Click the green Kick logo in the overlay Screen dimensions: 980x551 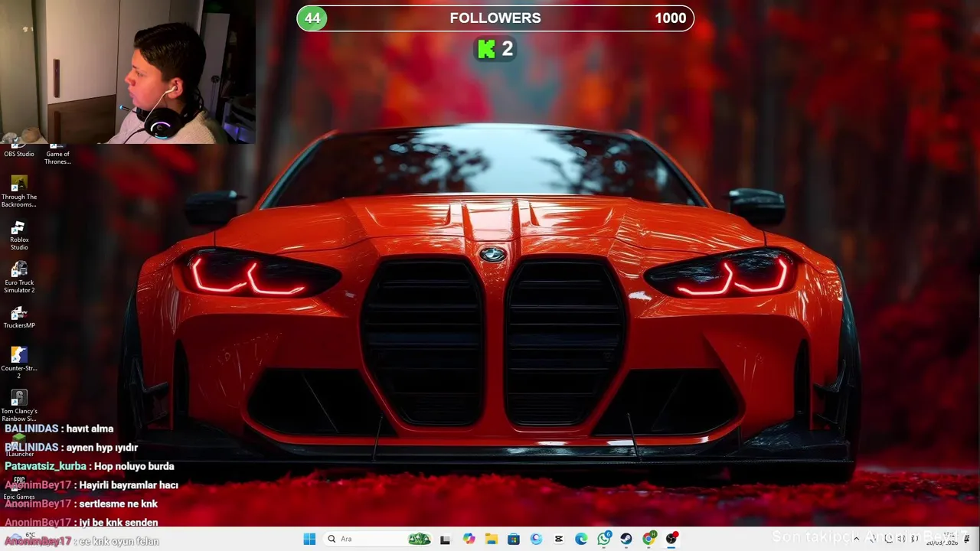tap(486, 50)
